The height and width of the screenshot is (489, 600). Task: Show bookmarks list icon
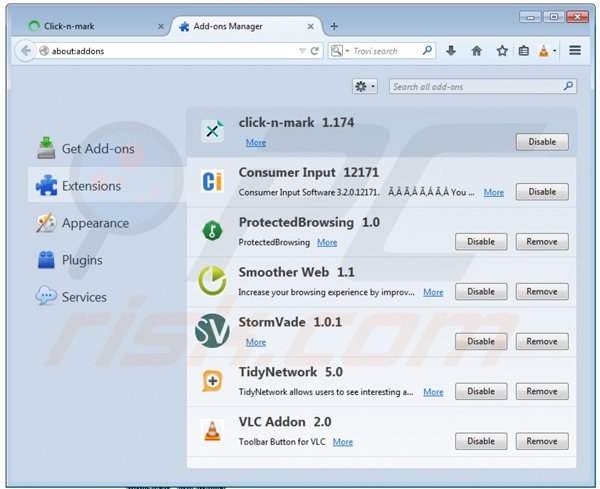523,51
